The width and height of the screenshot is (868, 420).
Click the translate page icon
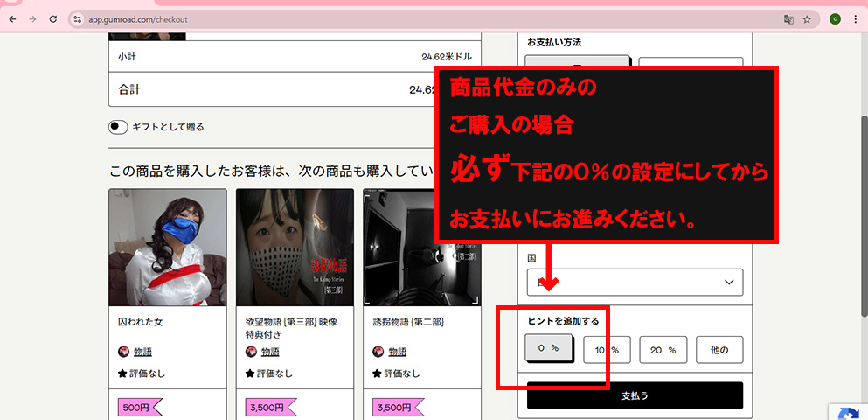(x=788, y=18)
